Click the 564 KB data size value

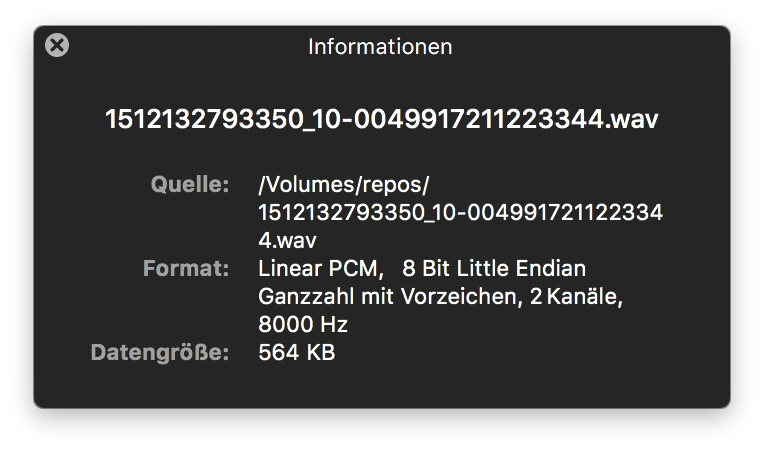[297, 353]
